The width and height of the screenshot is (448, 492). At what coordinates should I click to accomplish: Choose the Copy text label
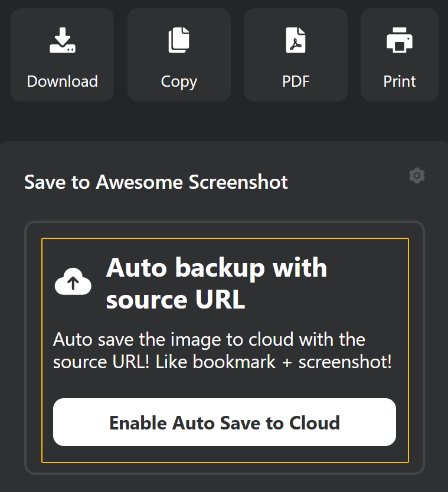coord(179,82)
